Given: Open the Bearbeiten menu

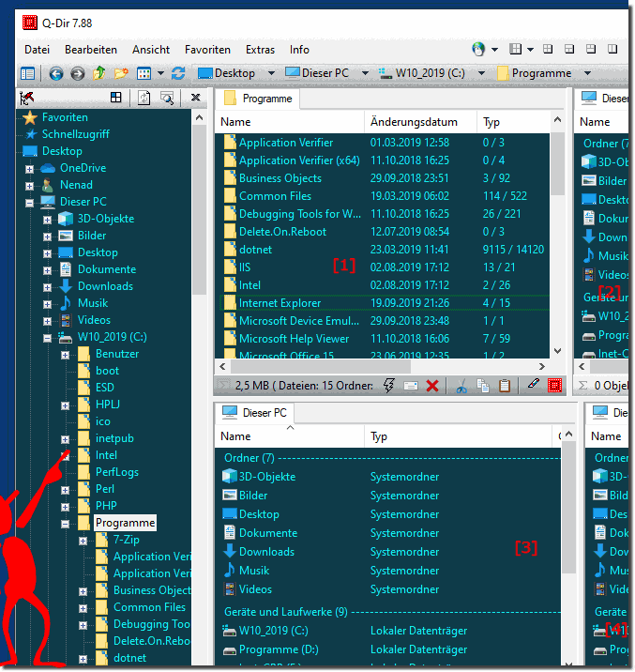Looking at the screenshot, I should [91, 50].
